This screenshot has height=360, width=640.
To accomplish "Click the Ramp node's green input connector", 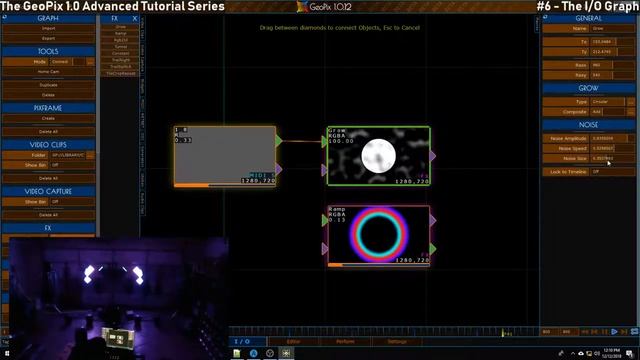I will click(325, 220).
